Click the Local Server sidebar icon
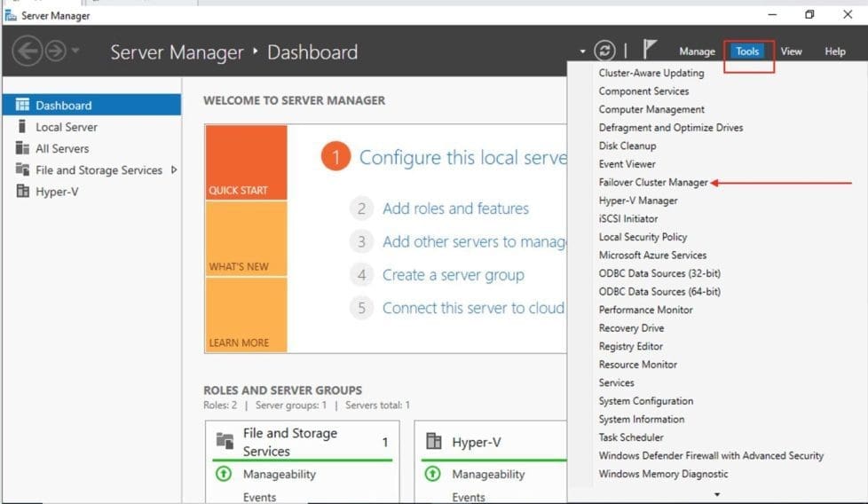This screenshot has height=504, width=868. click(x=23, y=127)
